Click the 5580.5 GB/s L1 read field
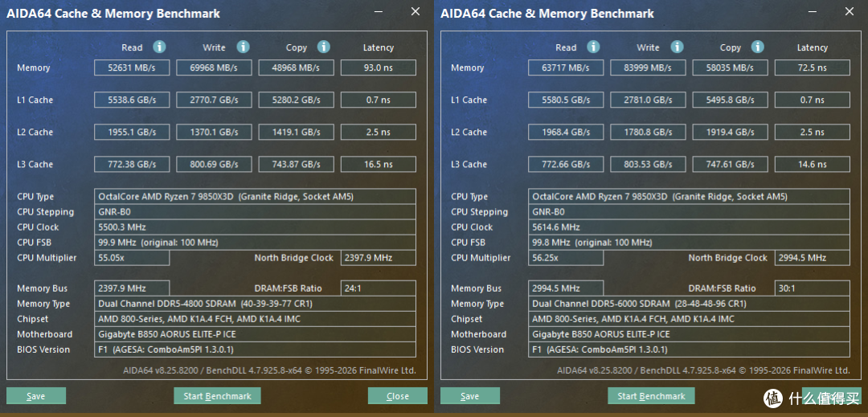The height and width of the screenshot is (417, 868). (566, 100)
